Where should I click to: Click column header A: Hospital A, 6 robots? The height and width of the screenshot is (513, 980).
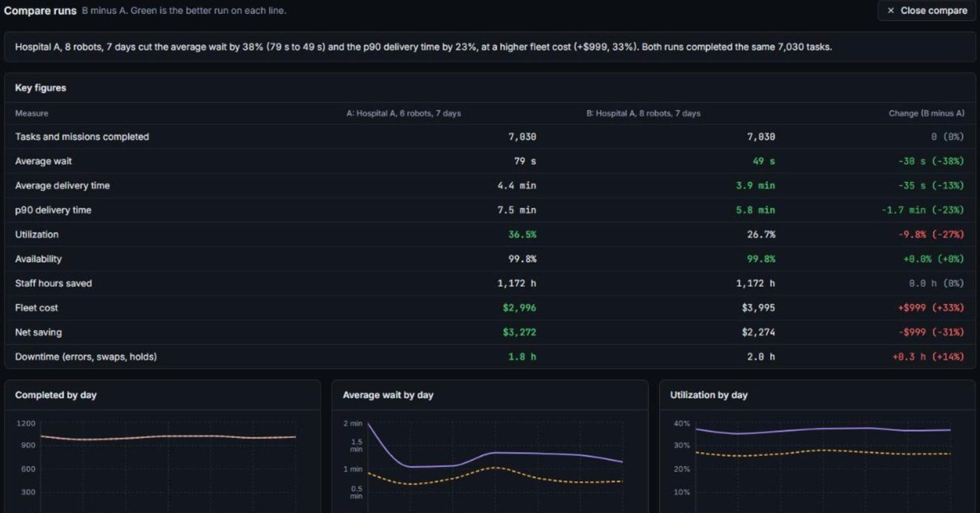[x=403, y=113]
